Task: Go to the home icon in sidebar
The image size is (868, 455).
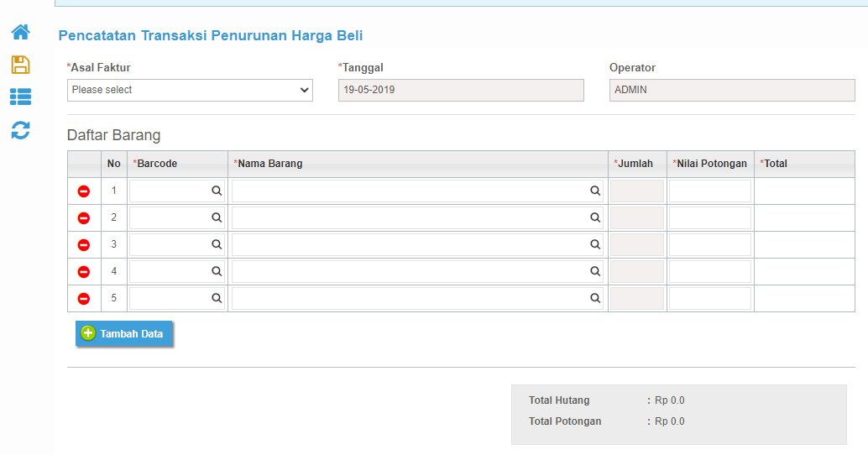Action: pos(20,32)
